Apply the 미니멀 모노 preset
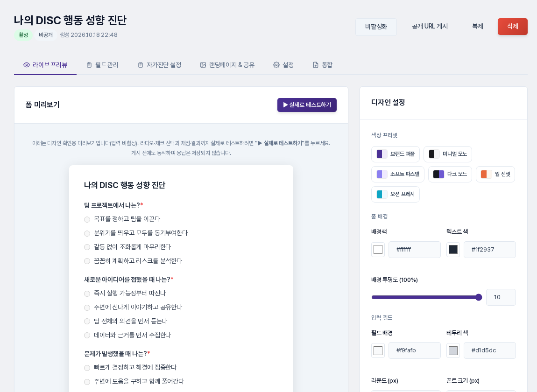The height and width of the screenshot is (392, 537). 448,154
